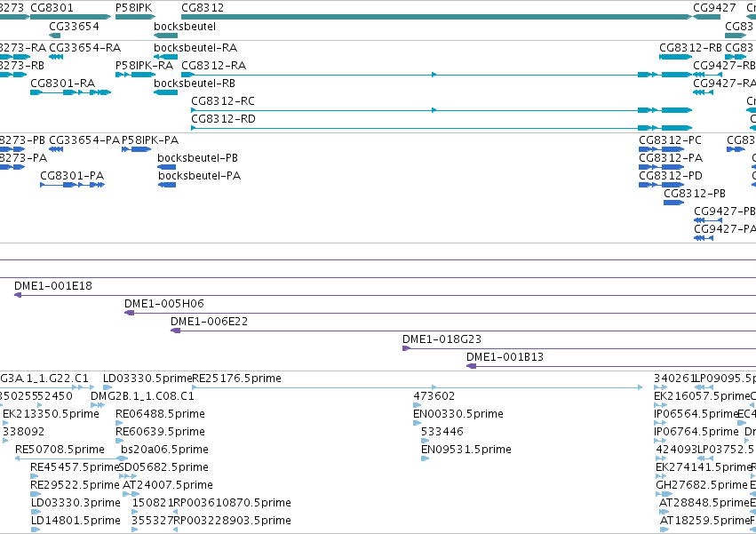This screenshot has height=534, width=756.
Task: Select EST RE45457.5prime
Action: [75, 468]
